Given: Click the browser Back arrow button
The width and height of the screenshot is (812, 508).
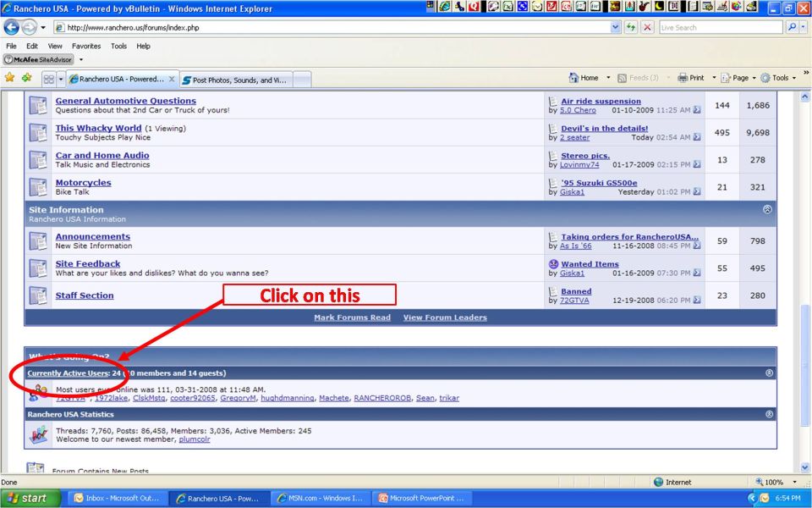Looking at the screenshot, I should pyautogui.click(x=11, y=27).
